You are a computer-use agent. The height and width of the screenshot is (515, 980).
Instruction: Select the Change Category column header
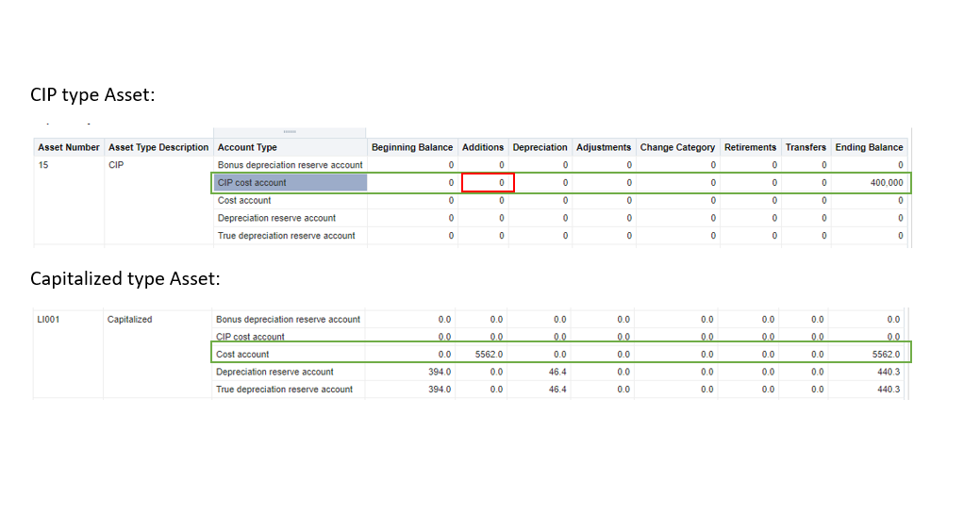coord(677,147)
